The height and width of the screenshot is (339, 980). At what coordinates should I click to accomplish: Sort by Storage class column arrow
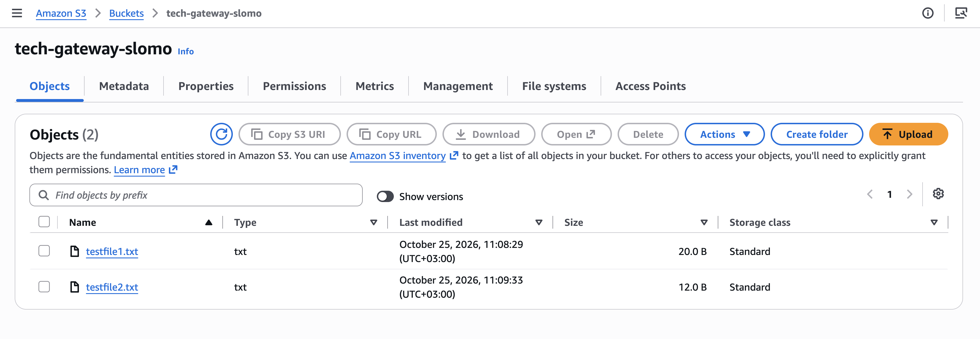point(934,223)
